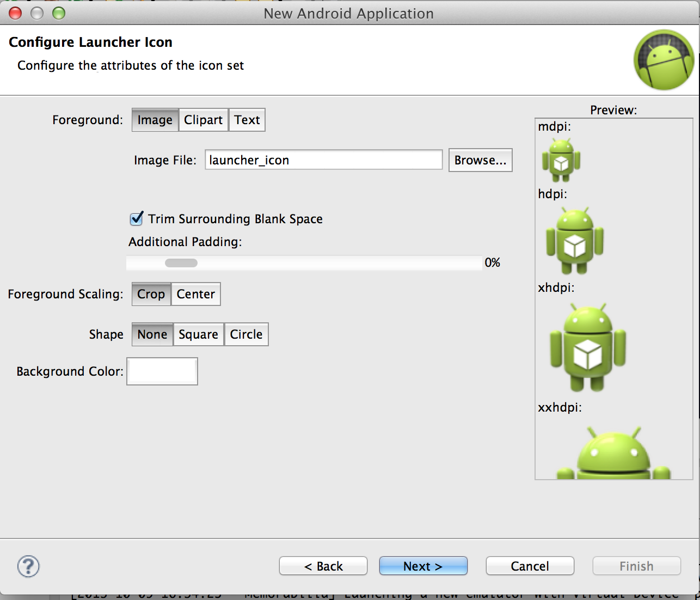Select Image foreground option
The image size is (700, 600).
point(155,120)
